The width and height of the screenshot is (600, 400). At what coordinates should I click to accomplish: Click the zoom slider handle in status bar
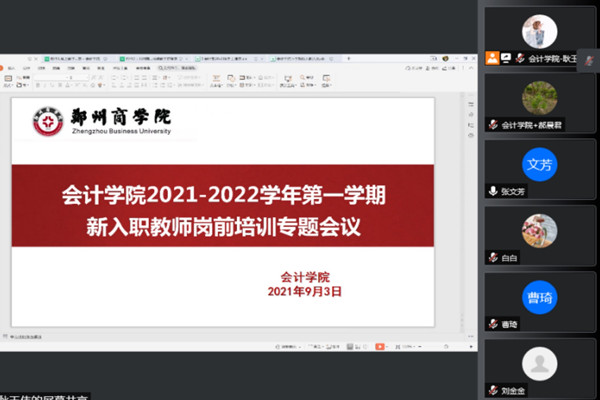446,346
